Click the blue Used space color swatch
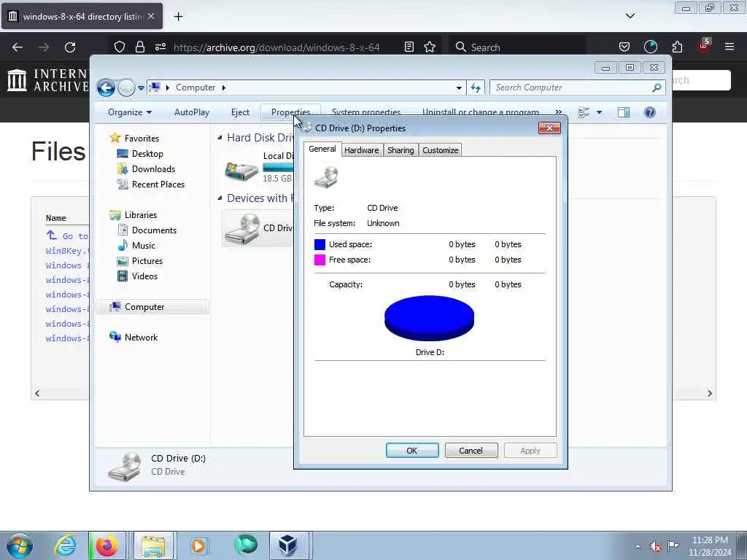747x560 pixels. pos(320,244)
